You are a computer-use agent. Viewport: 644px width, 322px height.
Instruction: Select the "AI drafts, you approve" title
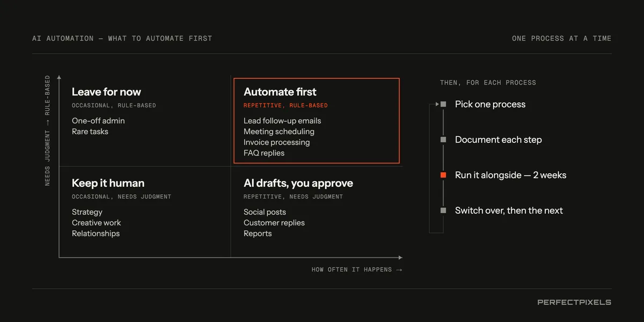click(x=298, y=183)
